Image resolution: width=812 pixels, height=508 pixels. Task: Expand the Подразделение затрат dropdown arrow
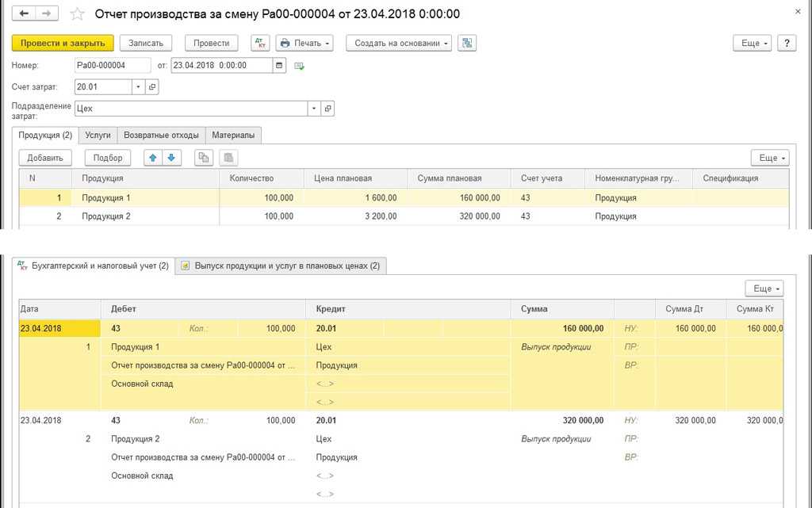pyautogui.click(x=314, y=109)
